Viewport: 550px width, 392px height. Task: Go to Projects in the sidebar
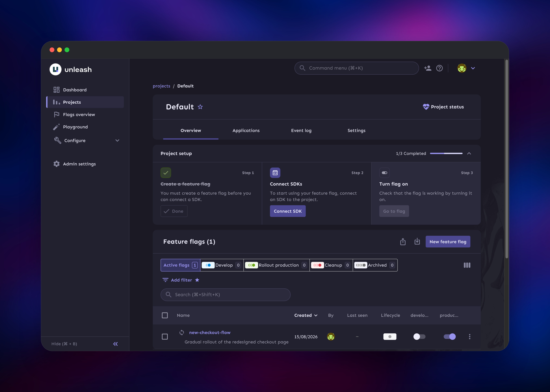[85, 102]
